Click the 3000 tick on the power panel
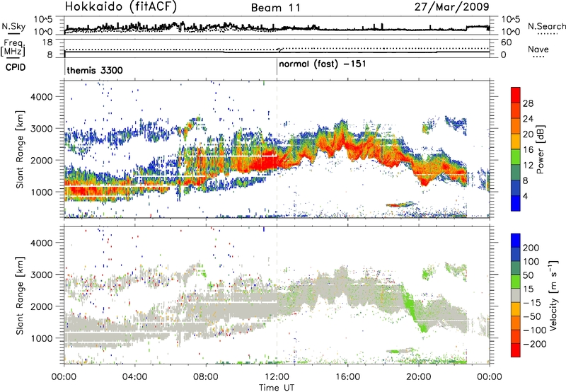The width and height of the screenshot is (566, 392). coord(42,129)
